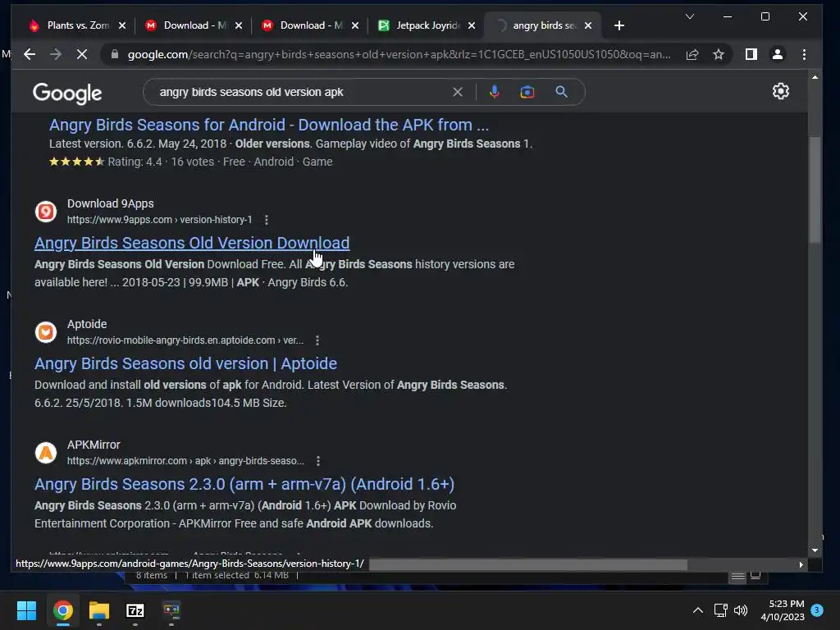This screenshot has height=630, width=840.
Task: Click the scrollbar down arrow
Action: tap(815, 550)
